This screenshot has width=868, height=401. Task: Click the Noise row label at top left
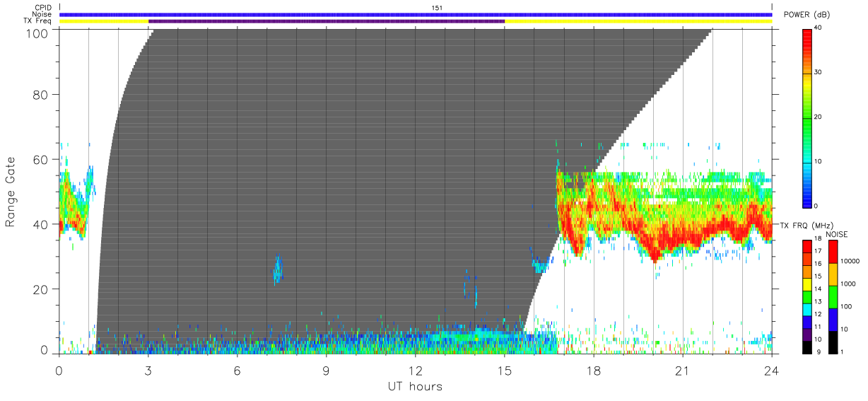(42, 14)
